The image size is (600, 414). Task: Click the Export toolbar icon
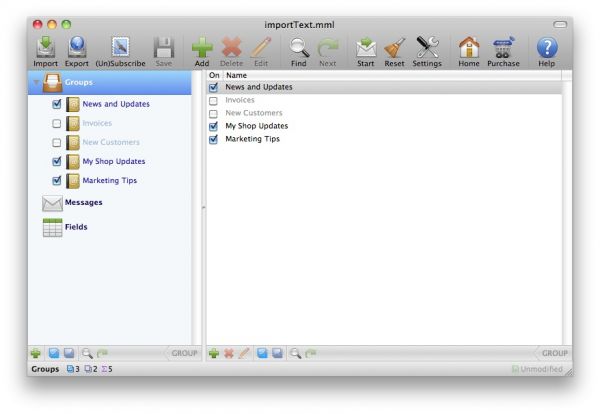coord(77,47)
